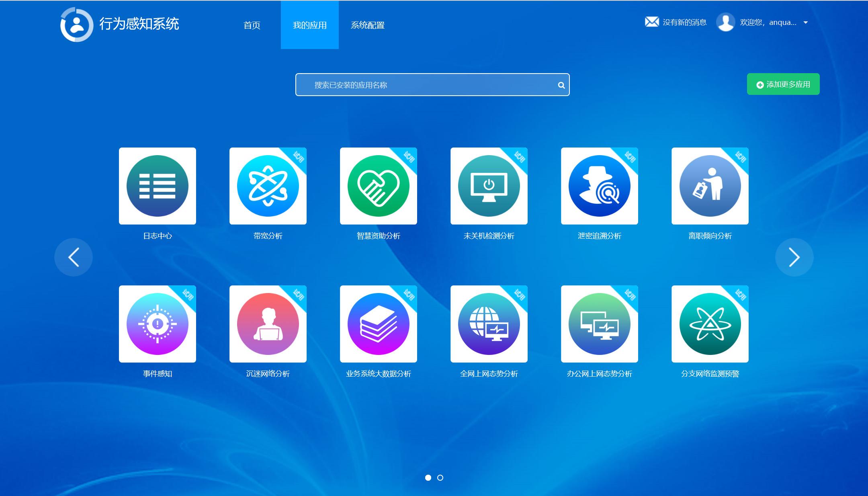The image size is (868, 496).
Task: Launch the 办公网上网态势分析 app icon
Action: click(599, 324)
